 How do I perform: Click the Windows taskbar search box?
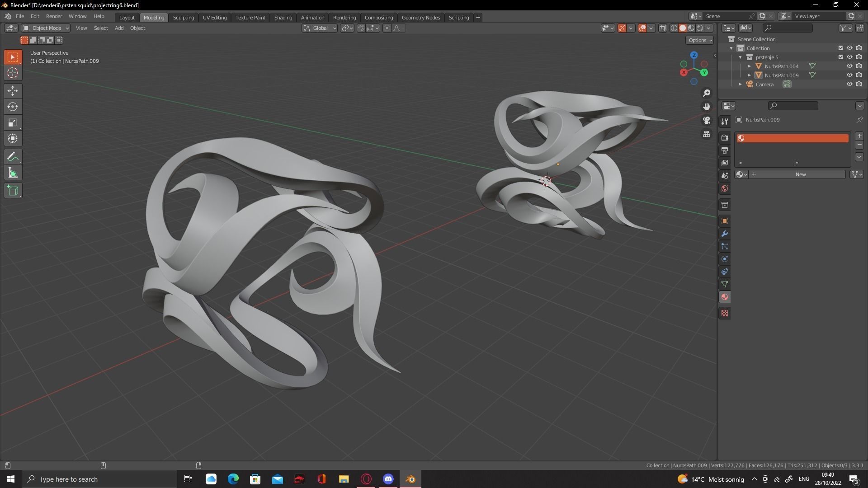point(99,479)
